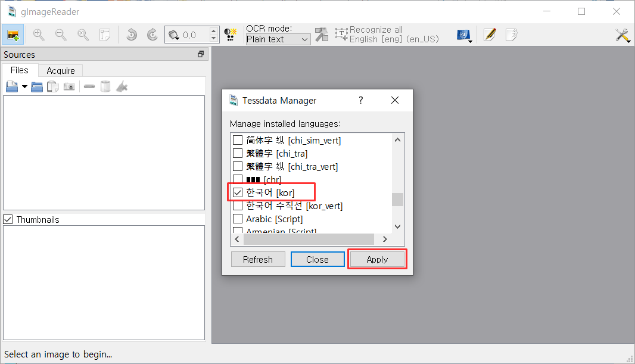Remove selected image from list
The width and height of the screenshot is (635, 364).
[x=89, y=86]
